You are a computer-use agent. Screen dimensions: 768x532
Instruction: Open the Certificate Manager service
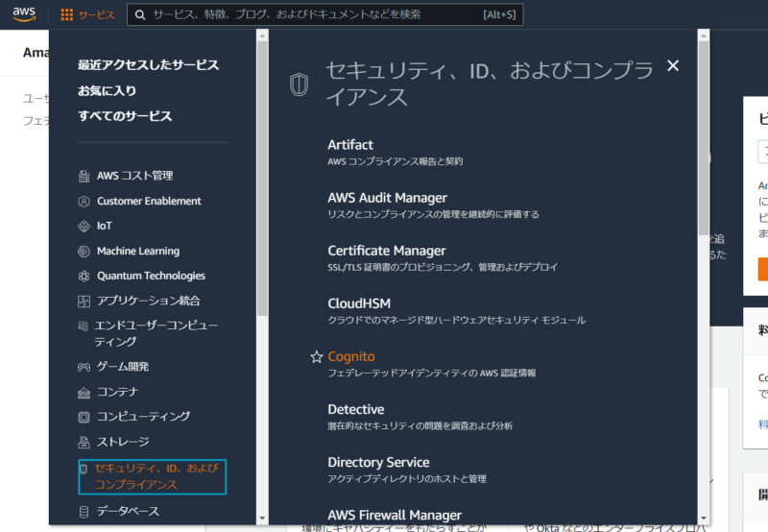coord(386,251)
